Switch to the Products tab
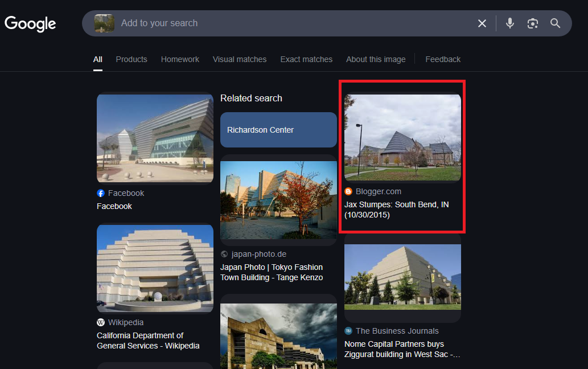588x369 pixels. [x=131, y=59]
